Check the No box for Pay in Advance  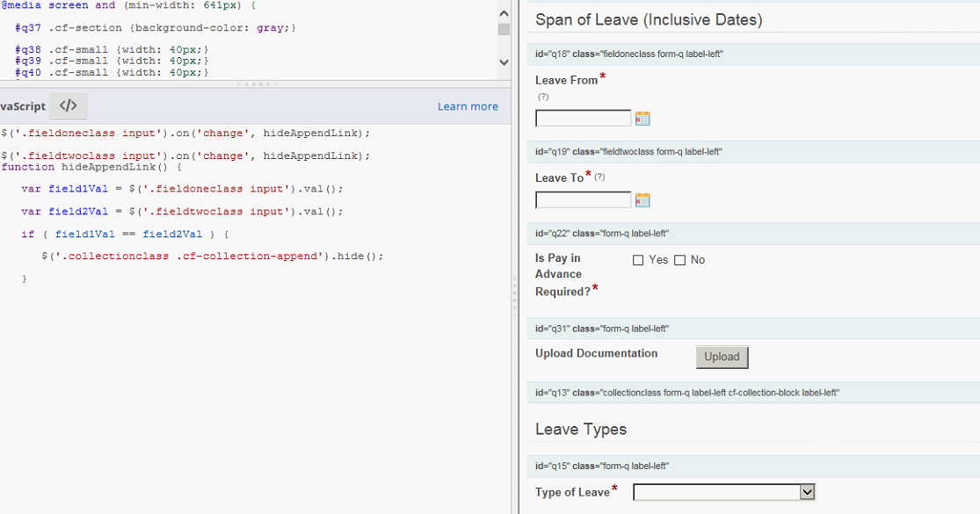point(679,260)
